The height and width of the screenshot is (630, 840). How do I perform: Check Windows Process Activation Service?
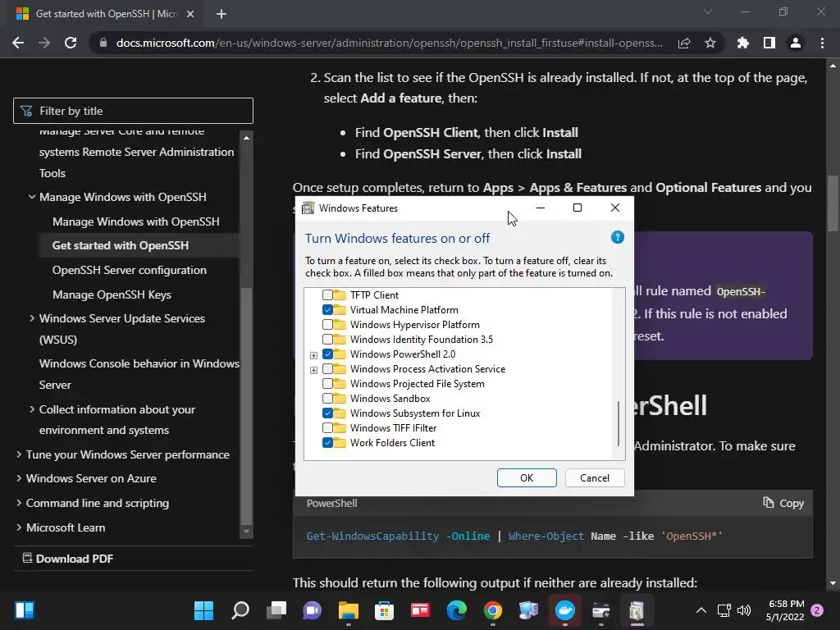pyautogui.click(x=327, y=369)
